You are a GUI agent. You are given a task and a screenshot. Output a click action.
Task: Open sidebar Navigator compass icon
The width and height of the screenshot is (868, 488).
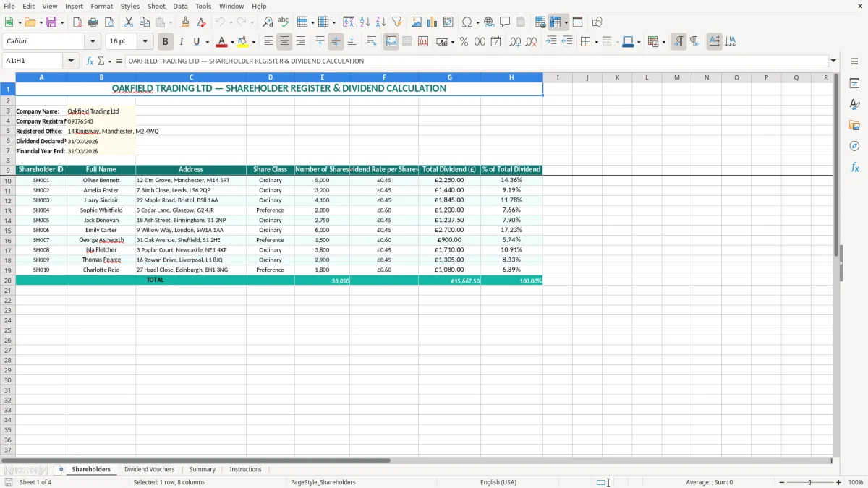coord(854,146)
